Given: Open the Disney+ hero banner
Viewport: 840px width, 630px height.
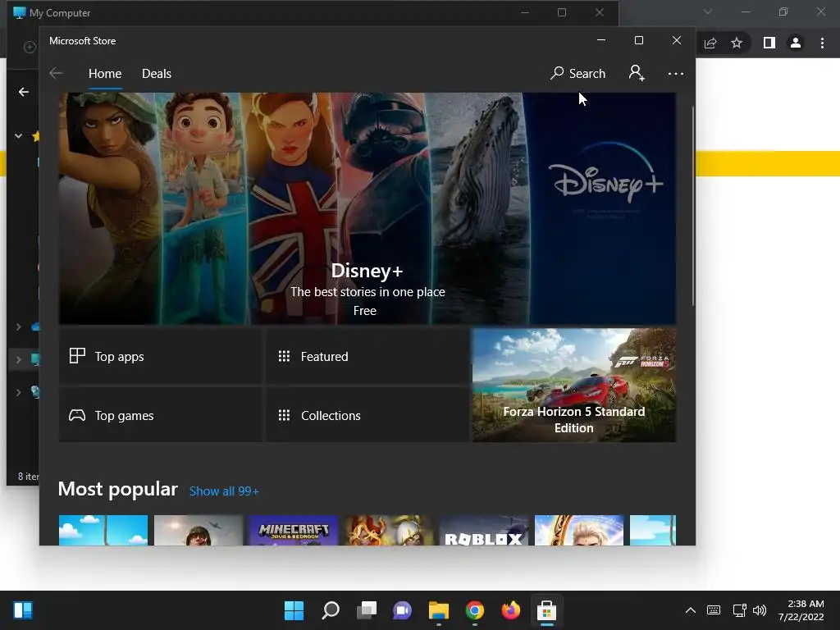Looking at the screenshot, I should pyautogui.click(x=367, y=208).
